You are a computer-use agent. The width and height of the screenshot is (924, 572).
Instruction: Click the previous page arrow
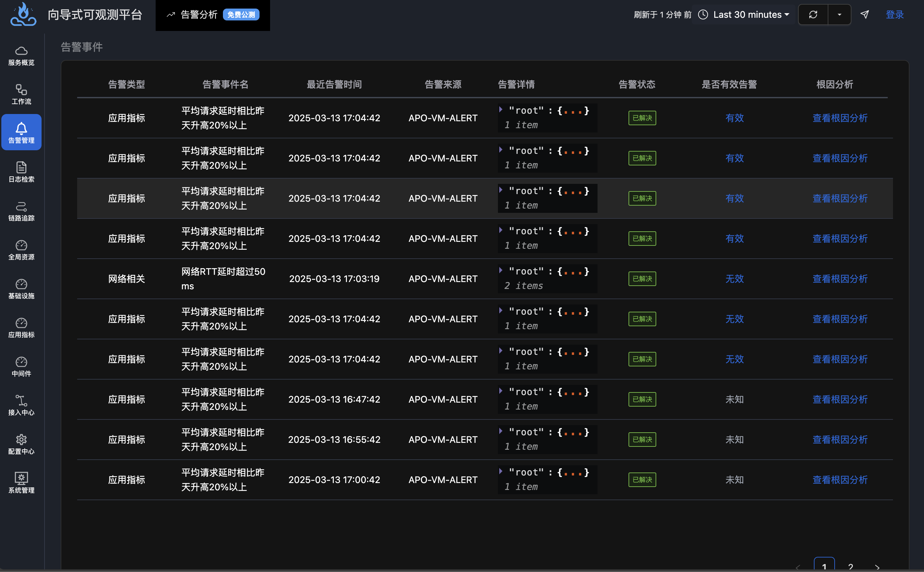(x=798, y=567)
